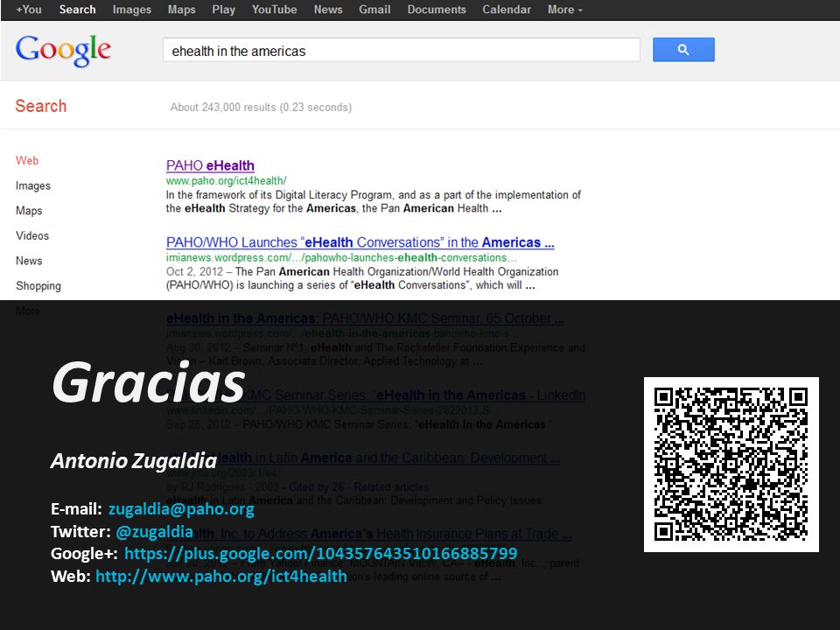Click the Antonio Zugaldia name
This screenshot has height=630, width=840.
(134, 461)
